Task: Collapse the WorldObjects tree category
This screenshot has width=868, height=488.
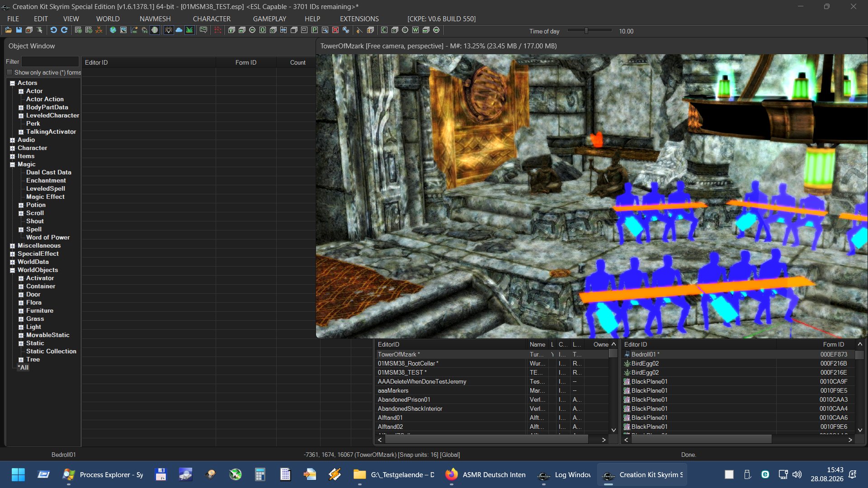Action: (12, 270)
